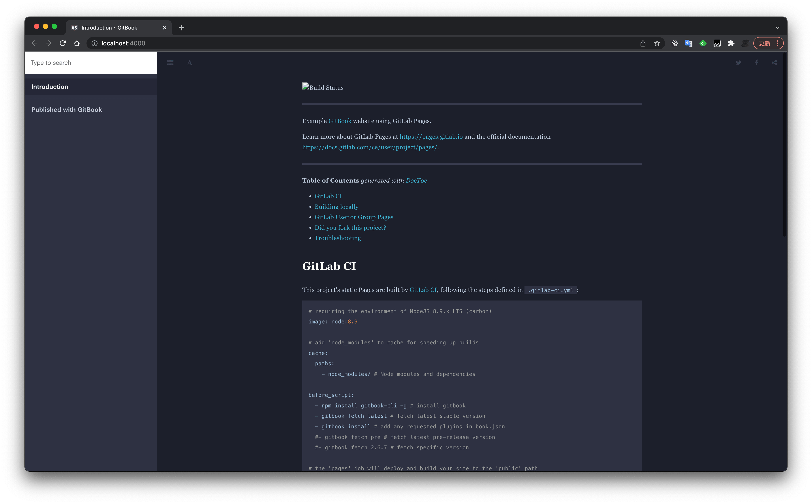Open the browser extensions puzzle icon
The width and height of the screenshot is (812, 504).
point(731,43)
